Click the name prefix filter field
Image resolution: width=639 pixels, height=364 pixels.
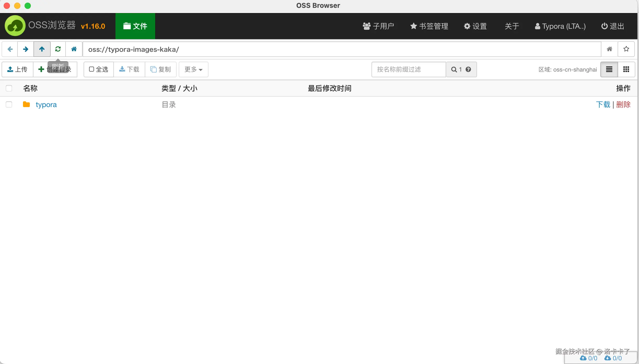pos(409,69)
